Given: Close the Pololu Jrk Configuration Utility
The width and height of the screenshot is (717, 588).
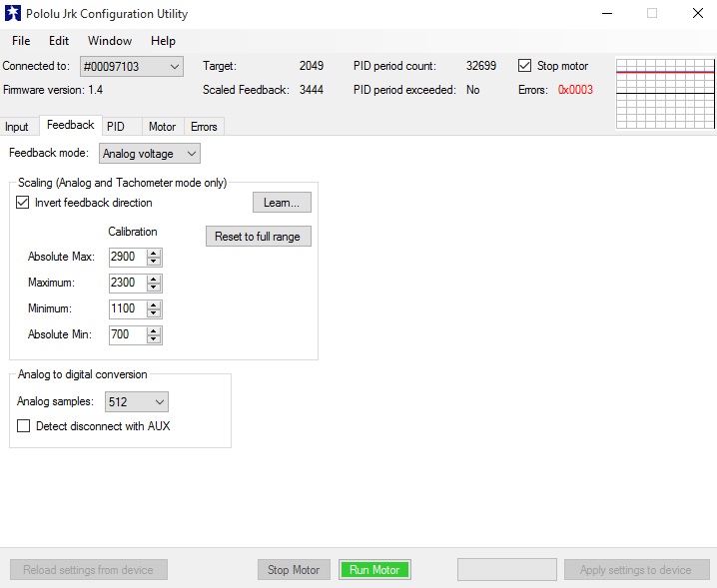Looking at the screenshot, I should (698, 13).
